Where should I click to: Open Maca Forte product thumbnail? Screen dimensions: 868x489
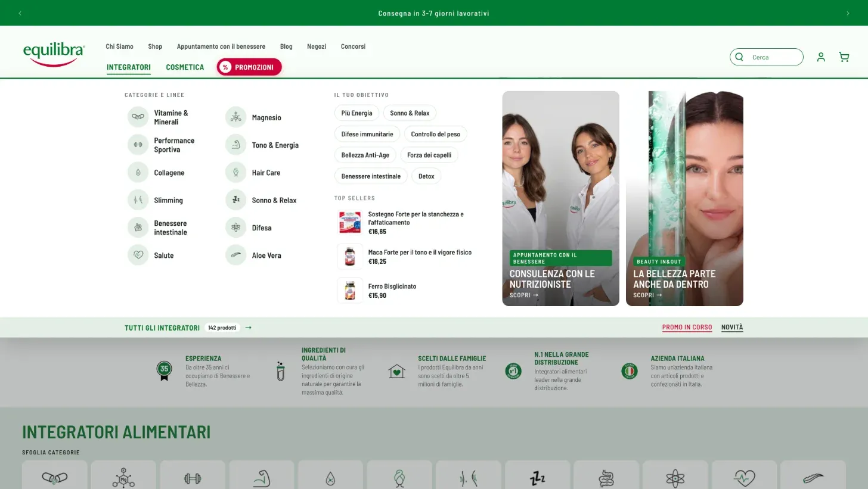[350, 257]
